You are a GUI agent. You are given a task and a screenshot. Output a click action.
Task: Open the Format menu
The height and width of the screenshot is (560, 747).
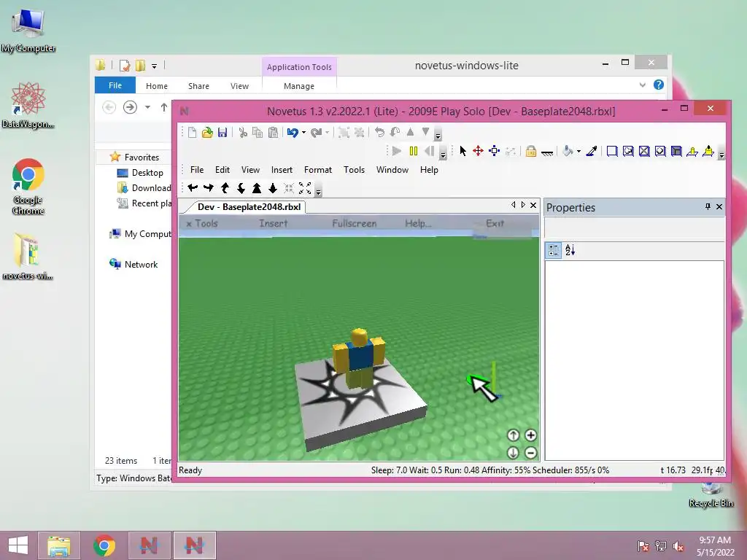click(318, 169)
